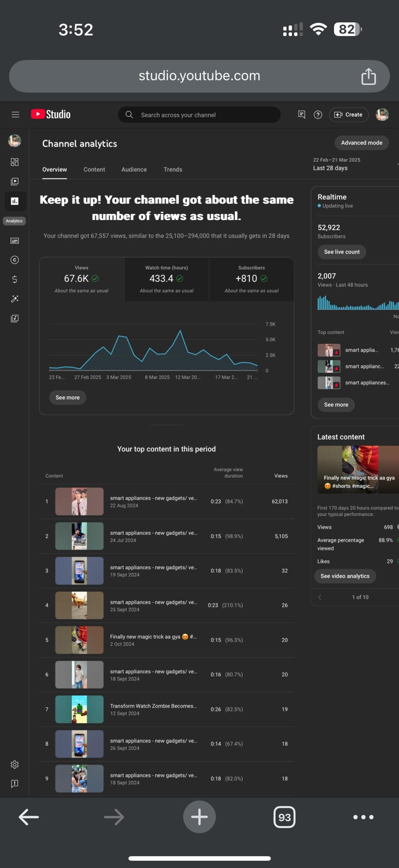
Task: Switch to the Trends tab
Action: click(173, 170)
